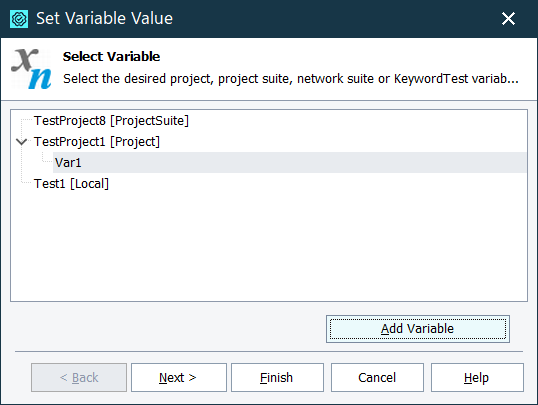Open Help for this dialog
Screen dimensions: 538x405
(477, 378)
